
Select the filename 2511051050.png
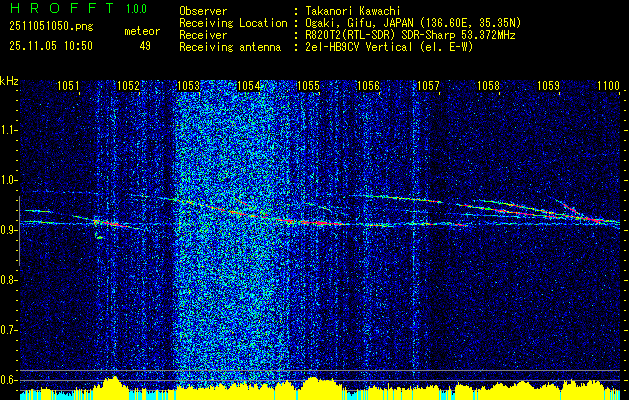click(51, 27)
